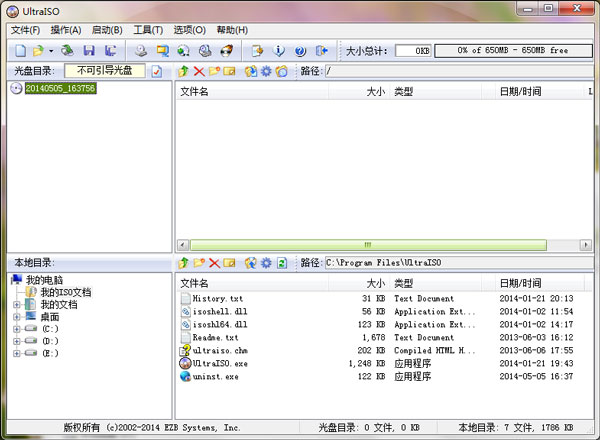
Task: Toggle the boot disc properties checkbox icon
Action: tap(157, 72)
